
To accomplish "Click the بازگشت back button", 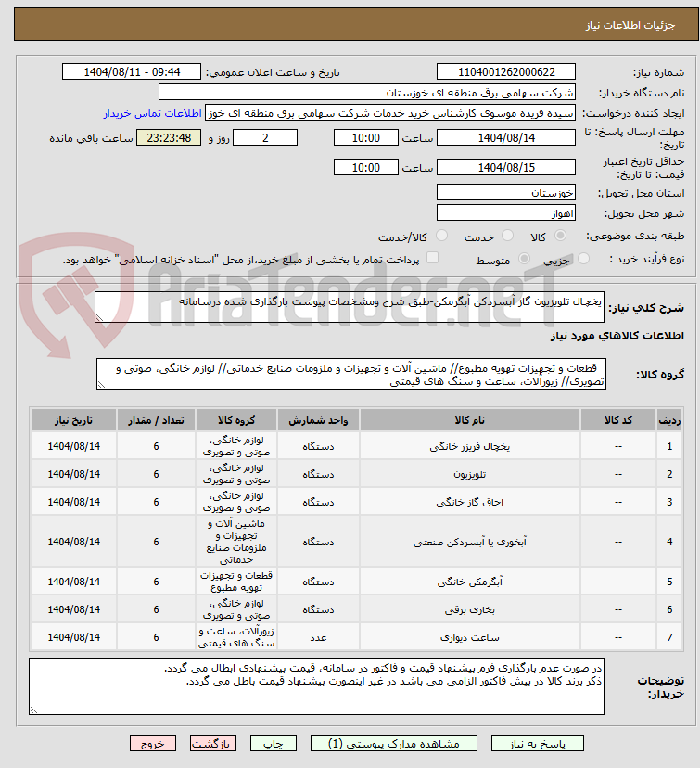I will (213, 743).
